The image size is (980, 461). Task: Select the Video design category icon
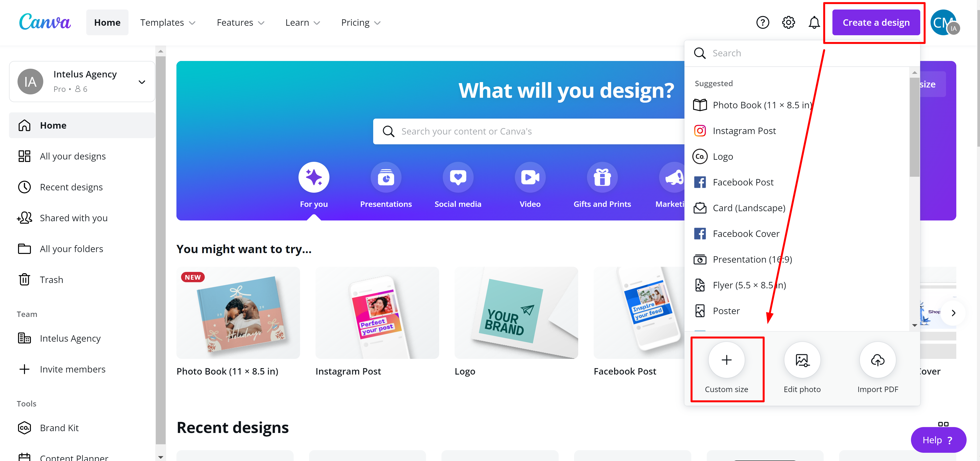point(530,177)
